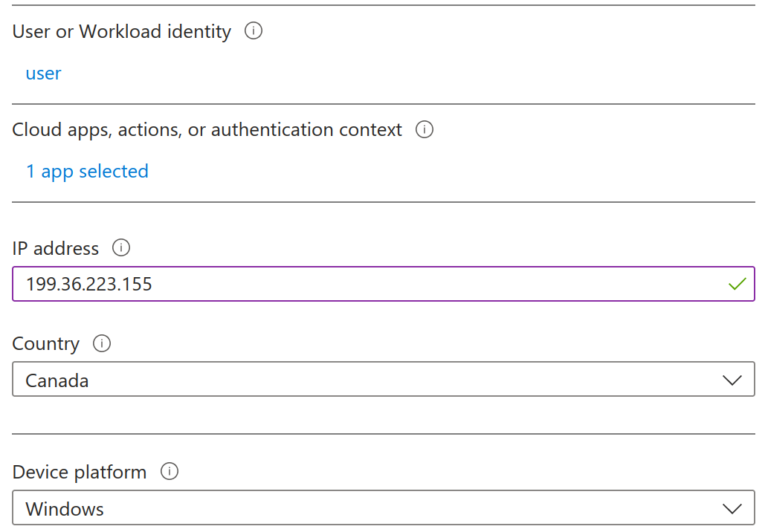Click the Country field label

(45, 344)
